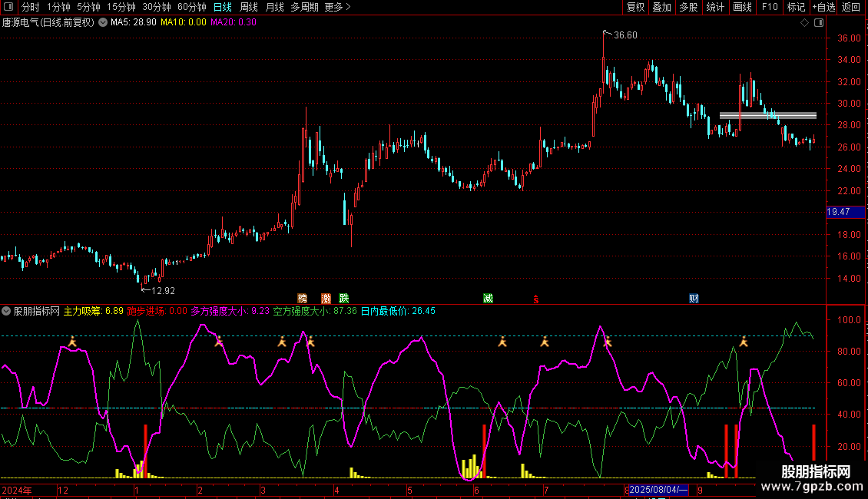868x499 pixels.
Task: Select the 60分钟 timeframe tab
Action: pos(191,7)
